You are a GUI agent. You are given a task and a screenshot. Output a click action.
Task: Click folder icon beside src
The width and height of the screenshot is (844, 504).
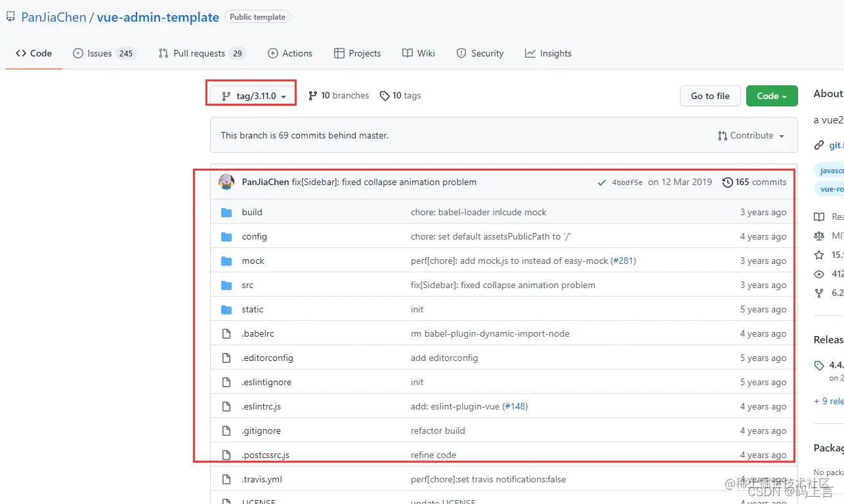point(226,285)
